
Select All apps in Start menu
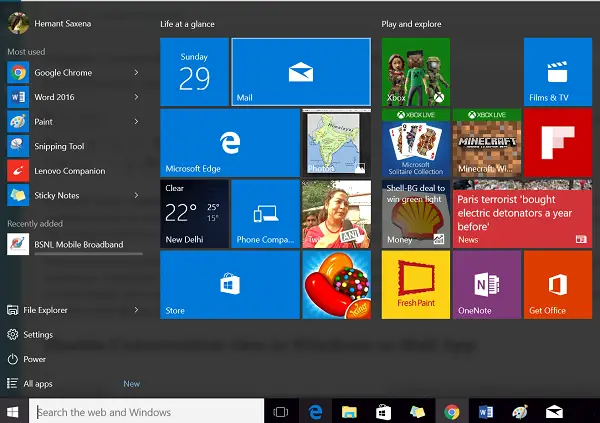(38, 383)
